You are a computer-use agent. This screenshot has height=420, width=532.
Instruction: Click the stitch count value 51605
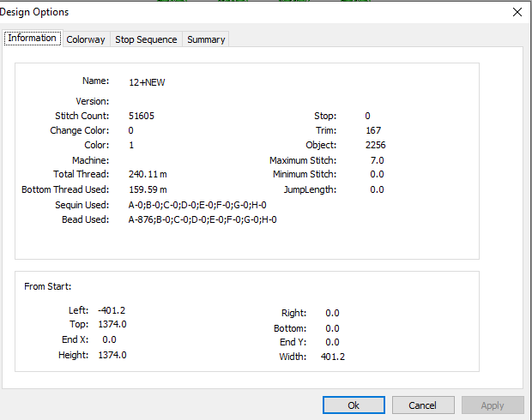142,116
